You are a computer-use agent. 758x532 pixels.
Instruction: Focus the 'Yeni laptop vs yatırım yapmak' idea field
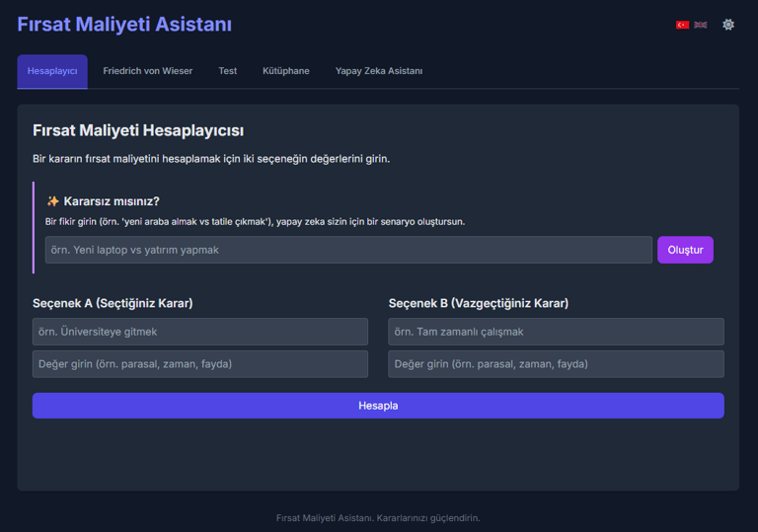[x=348, y=250]
